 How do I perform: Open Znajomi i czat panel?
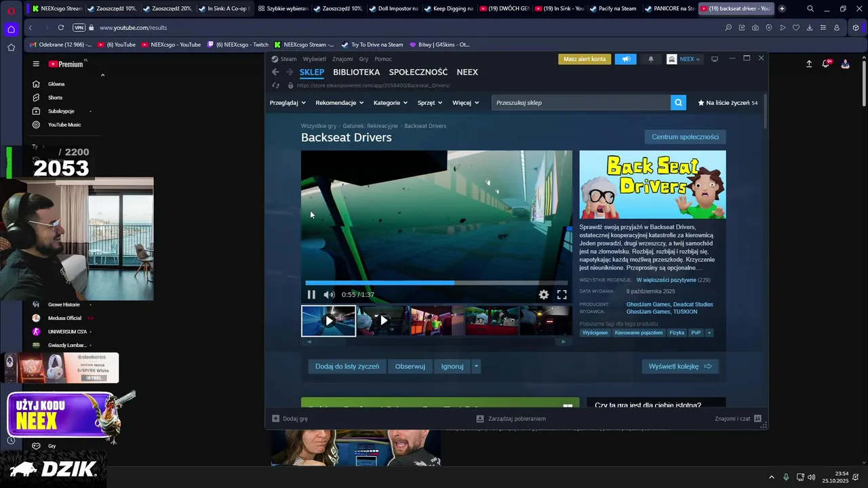[738, 419]
